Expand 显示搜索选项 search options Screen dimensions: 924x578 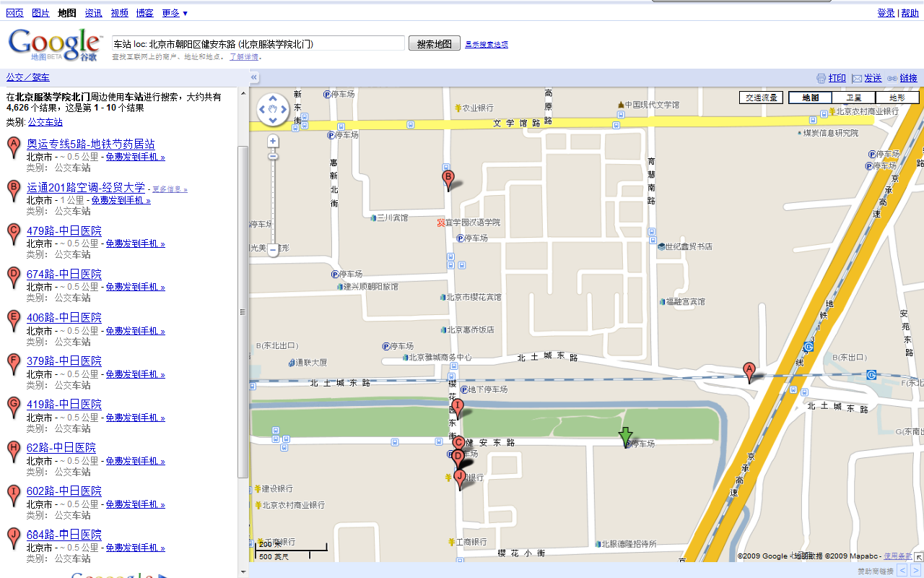coord(487,44)
